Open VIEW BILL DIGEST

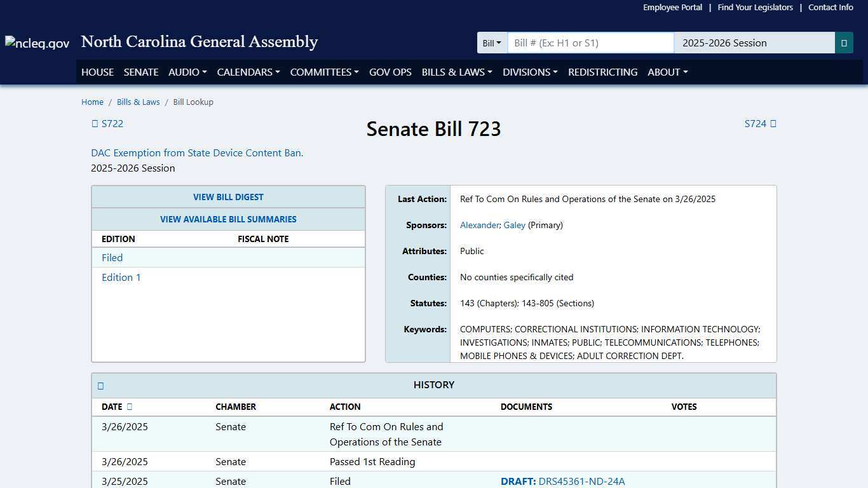(x=228, y=197)
